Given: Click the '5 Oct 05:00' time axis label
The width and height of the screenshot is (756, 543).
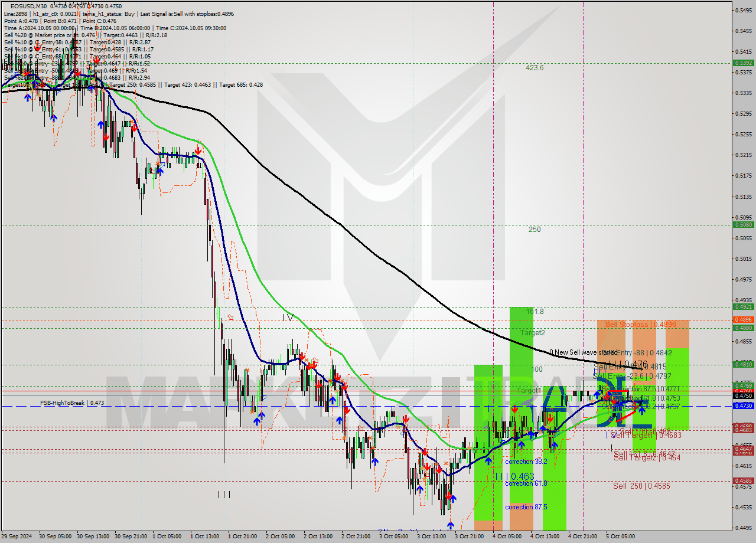Looking at the screenshot, I should (x=621, y=537).
